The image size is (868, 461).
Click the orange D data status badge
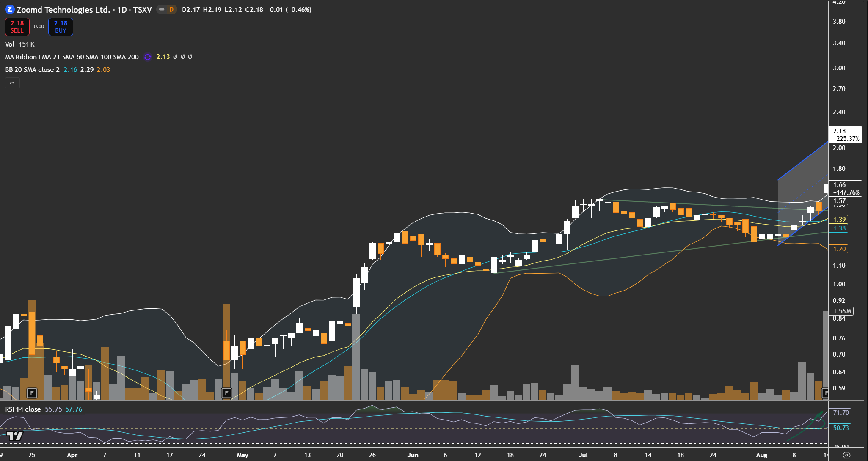171,9
